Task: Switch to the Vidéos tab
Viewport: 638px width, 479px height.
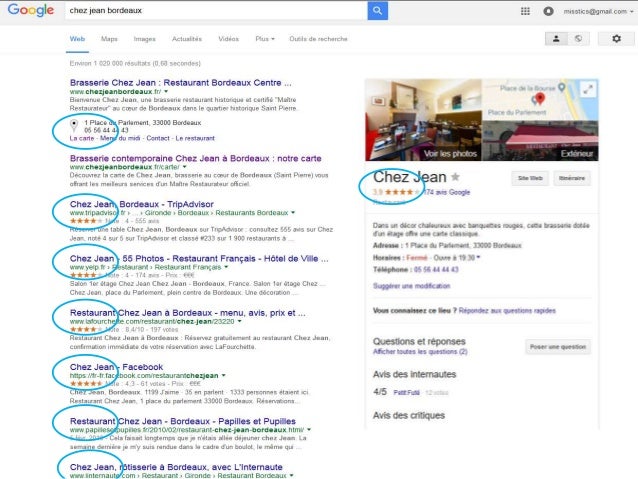Action: (228, 39)
